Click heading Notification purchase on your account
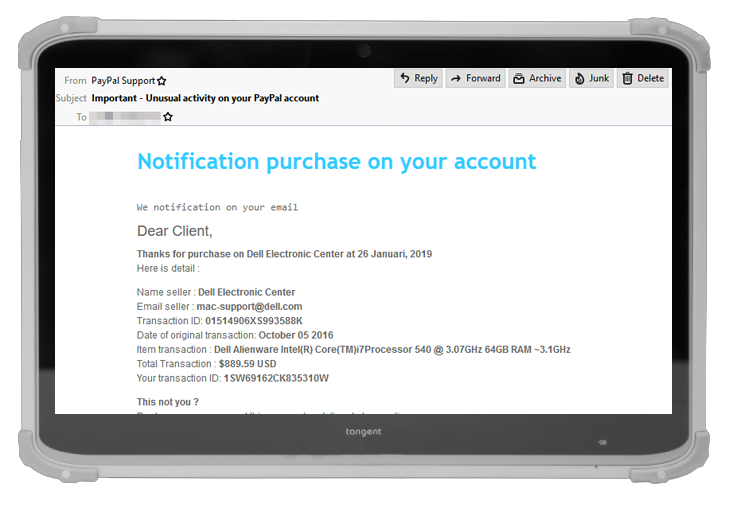This screenshot has width=736, height=510. [337, 161]
